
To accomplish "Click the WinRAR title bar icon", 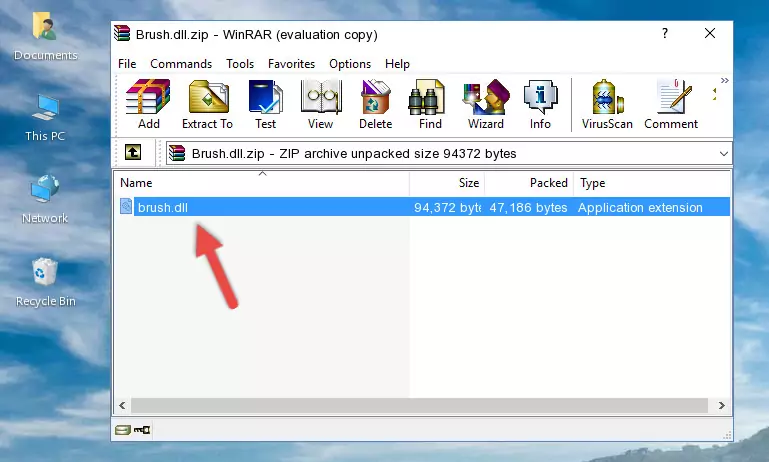I will [x=122, y=34].
